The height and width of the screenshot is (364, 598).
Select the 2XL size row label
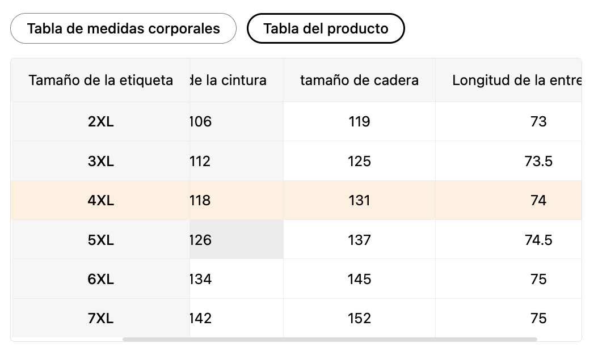pos(101,122)
